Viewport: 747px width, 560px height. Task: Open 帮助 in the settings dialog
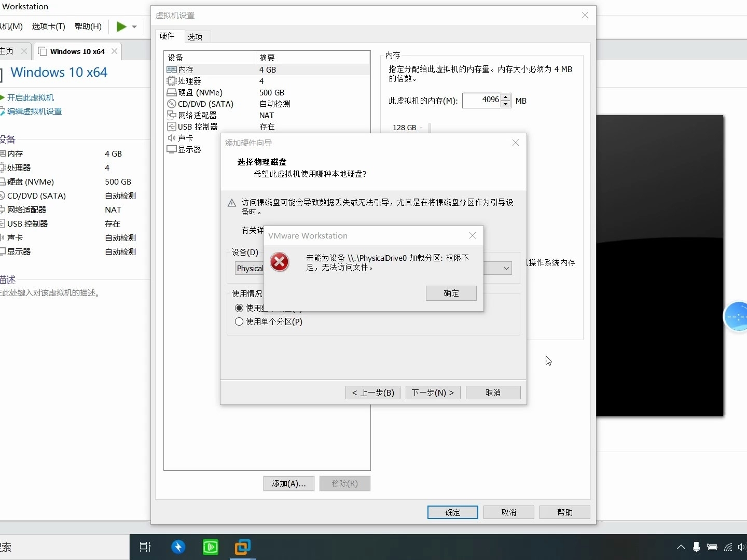pos(565,512)
